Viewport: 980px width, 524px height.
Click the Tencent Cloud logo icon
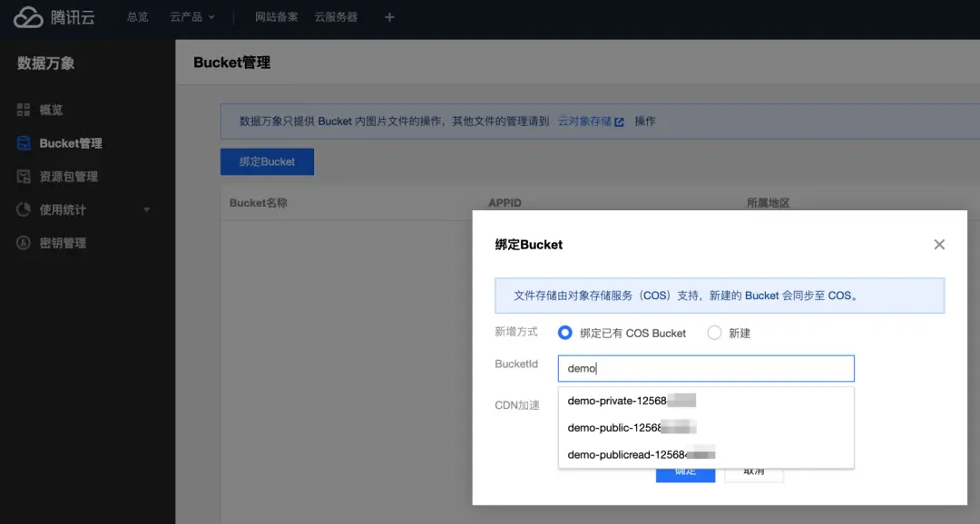[28, 17]
